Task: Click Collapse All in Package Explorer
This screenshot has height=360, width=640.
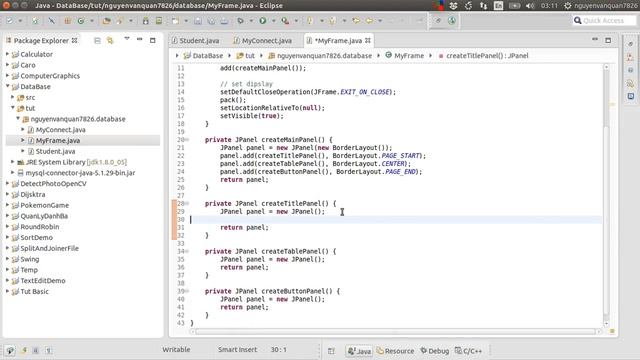Action: click(97, 40)
